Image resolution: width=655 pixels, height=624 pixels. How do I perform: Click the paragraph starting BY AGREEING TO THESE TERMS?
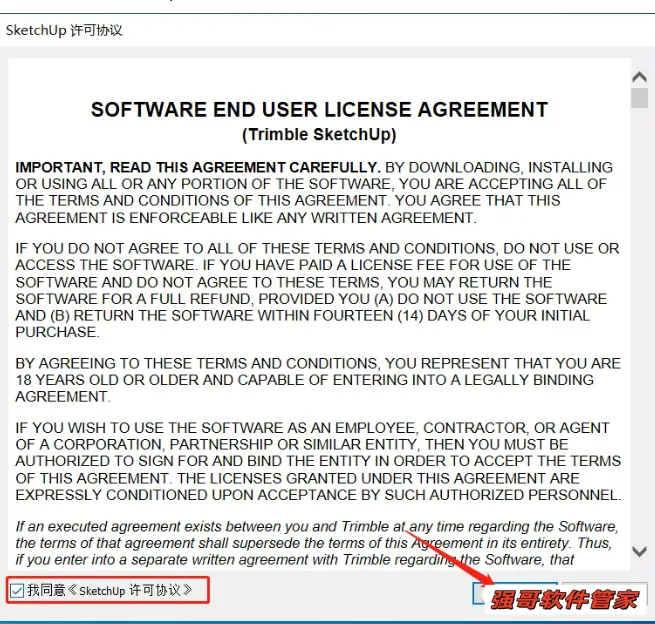(x=317, y=380)
